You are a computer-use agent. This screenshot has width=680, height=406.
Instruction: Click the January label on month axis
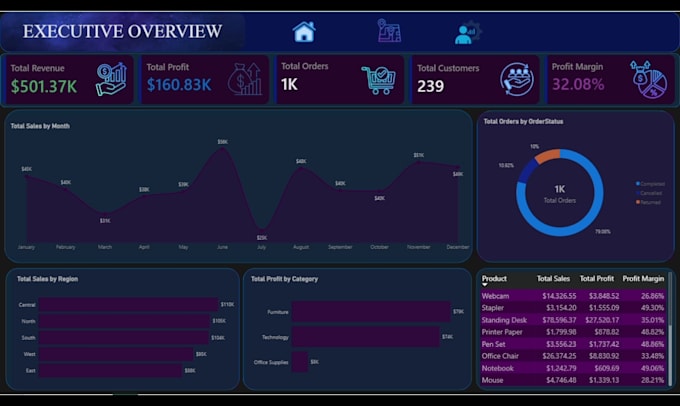pos(26,247)
